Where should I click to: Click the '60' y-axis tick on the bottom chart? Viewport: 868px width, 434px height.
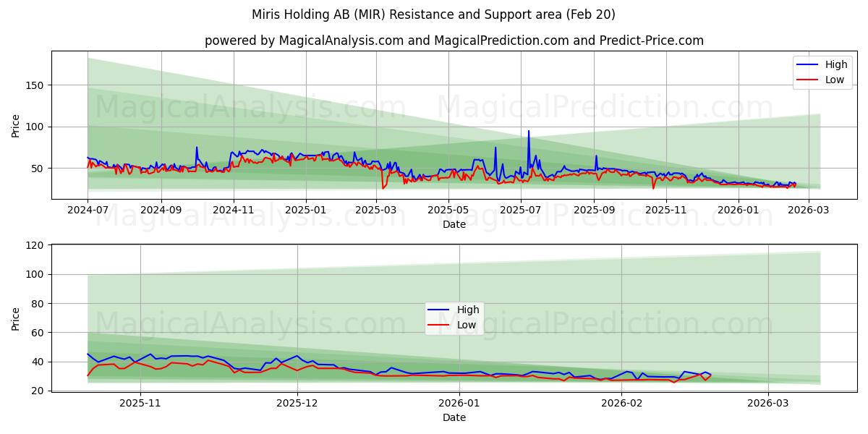pos(39,333)
